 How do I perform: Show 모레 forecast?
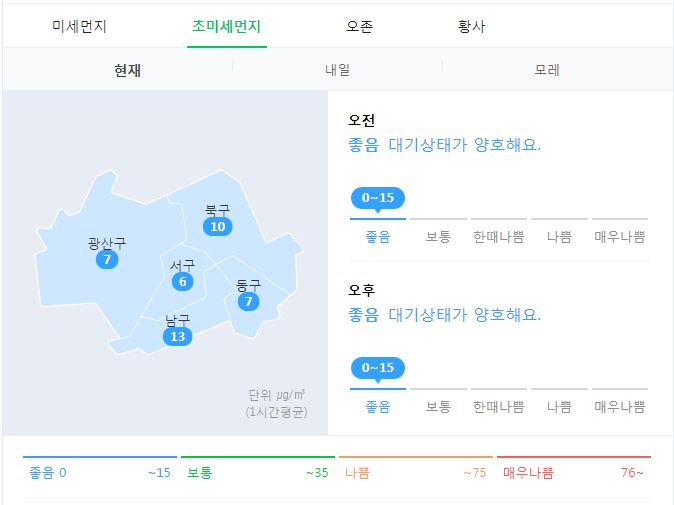point(547,70)
